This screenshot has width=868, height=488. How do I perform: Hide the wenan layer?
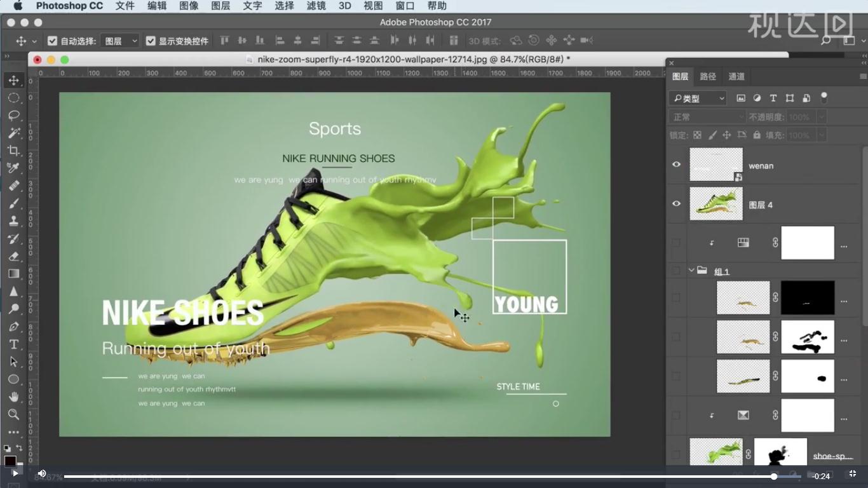pos(676,165)
